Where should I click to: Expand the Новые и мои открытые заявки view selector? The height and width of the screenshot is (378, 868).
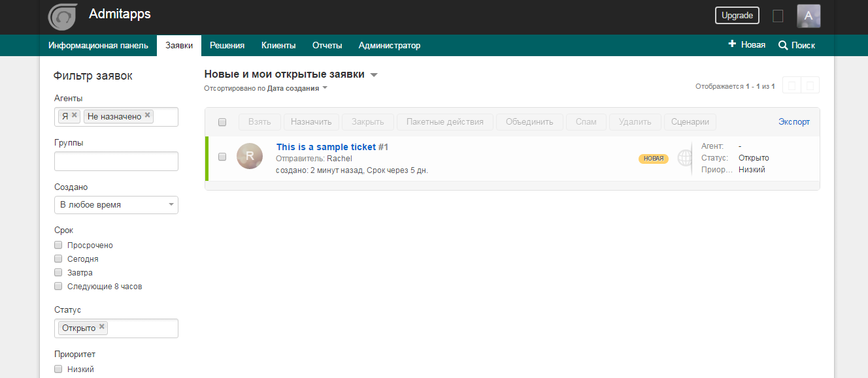click(374, 75)
